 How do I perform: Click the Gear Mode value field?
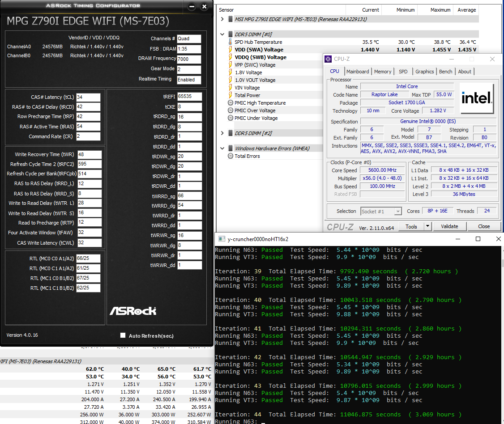(x=189, y=69)
